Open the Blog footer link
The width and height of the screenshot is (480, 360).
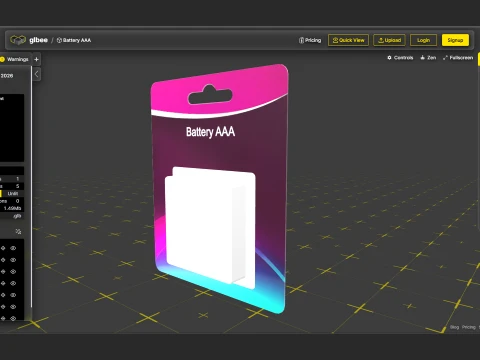[454, 327]
